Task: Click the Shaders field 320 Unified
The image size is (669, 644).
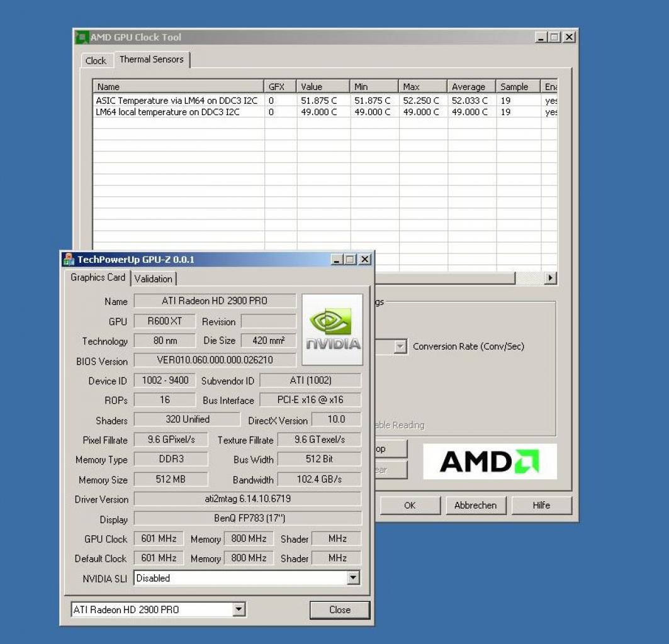Action: 188,419
